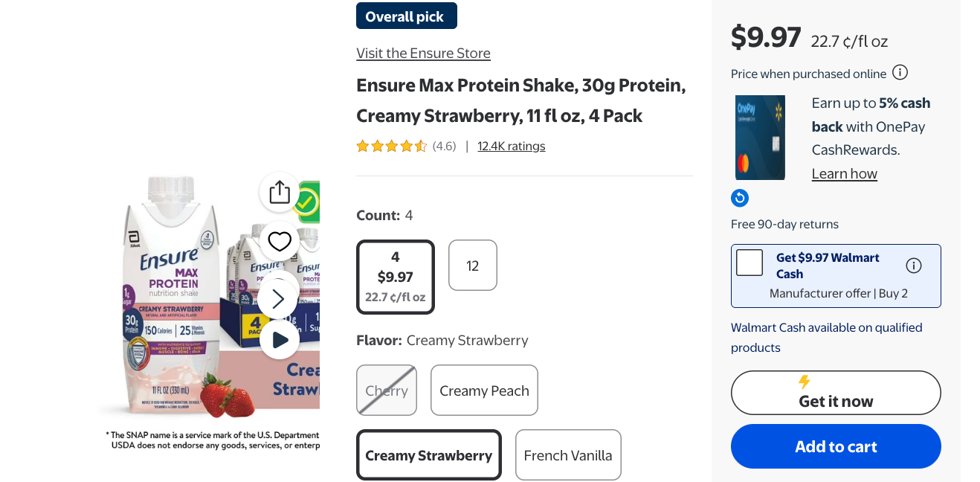Click Walmart Cash available on qualified products
Image resolution: width=980 pixels, height=482 pixels.
tap(826, 337)
